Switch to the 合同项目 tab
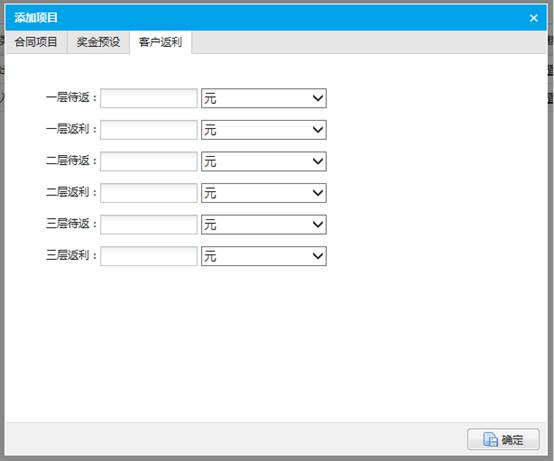Viewport: 554px width, 461px height. pos(36,42)
